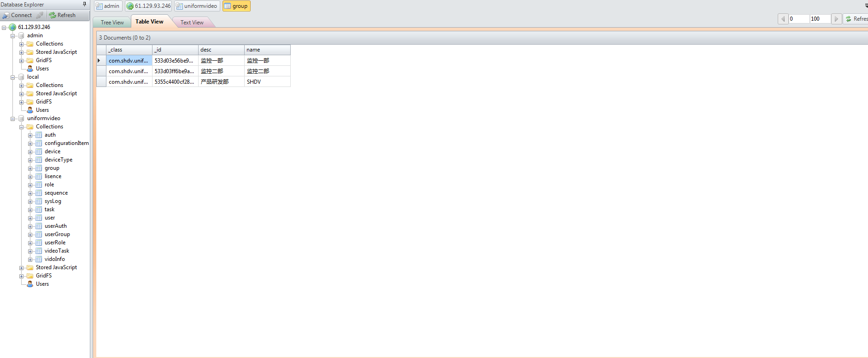
Task: Click cell 533d03e56be9... in _id column
Action: coord(175,61)
